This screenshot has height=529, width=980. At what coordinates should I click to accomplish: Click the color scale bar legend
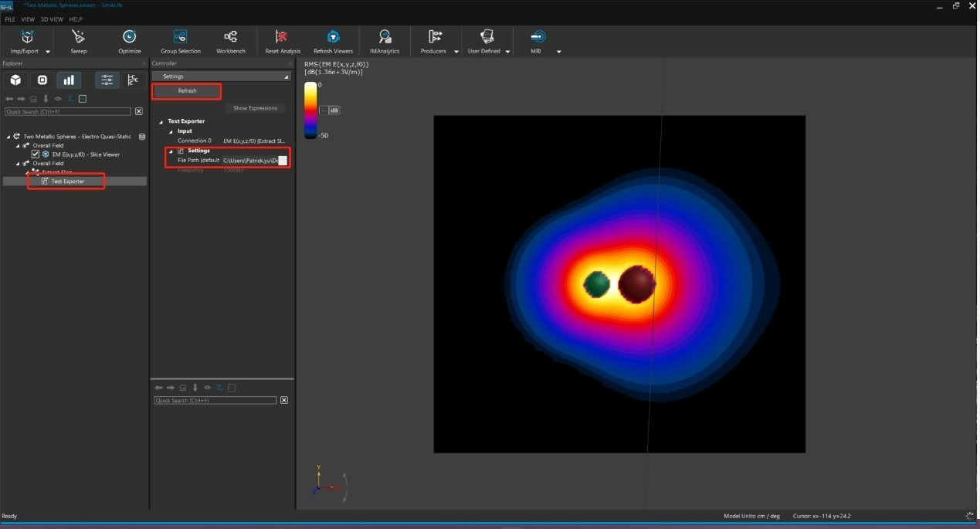[310, 110]
